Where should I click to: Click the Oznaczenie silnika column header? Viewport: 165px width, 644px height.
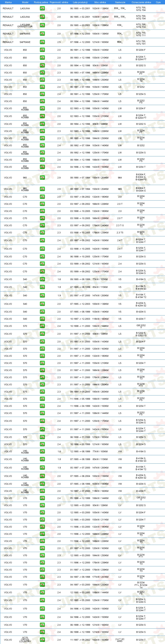click(141, 2)
